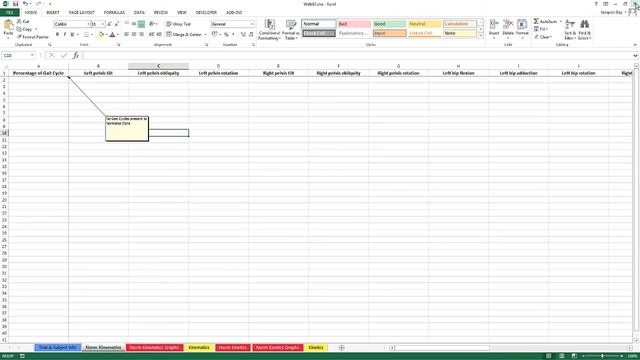Screen dimensions: 640x360
Task: Decrease font size with the small A
Action: [x=116, y=24]
